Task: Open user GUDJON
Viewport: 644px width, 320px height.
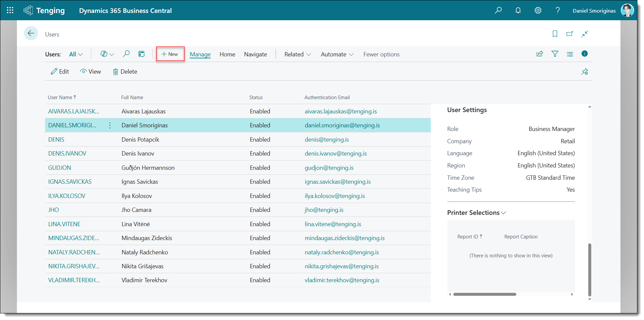Action: pyautogui.click(x=60, y=168)
